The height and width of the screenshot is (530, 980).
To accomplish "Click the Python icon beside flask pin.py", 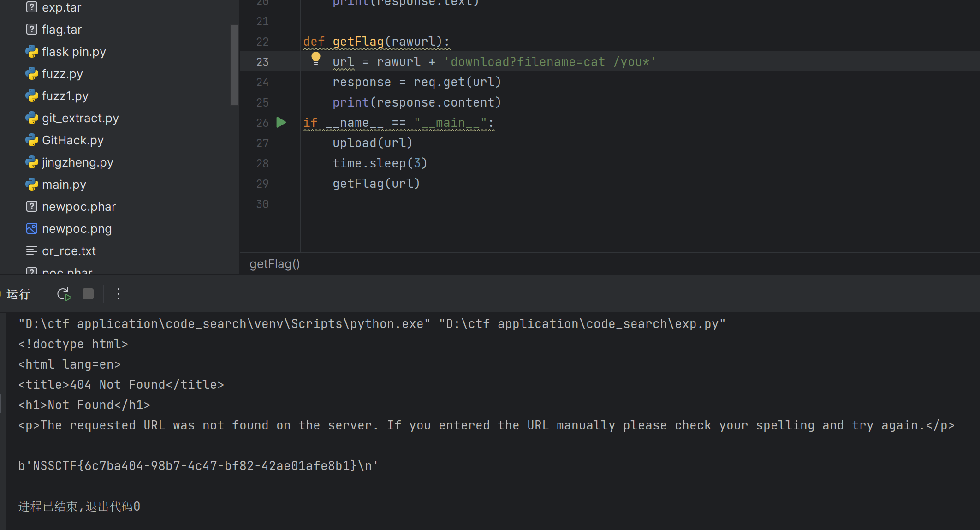I will point(31,52).
